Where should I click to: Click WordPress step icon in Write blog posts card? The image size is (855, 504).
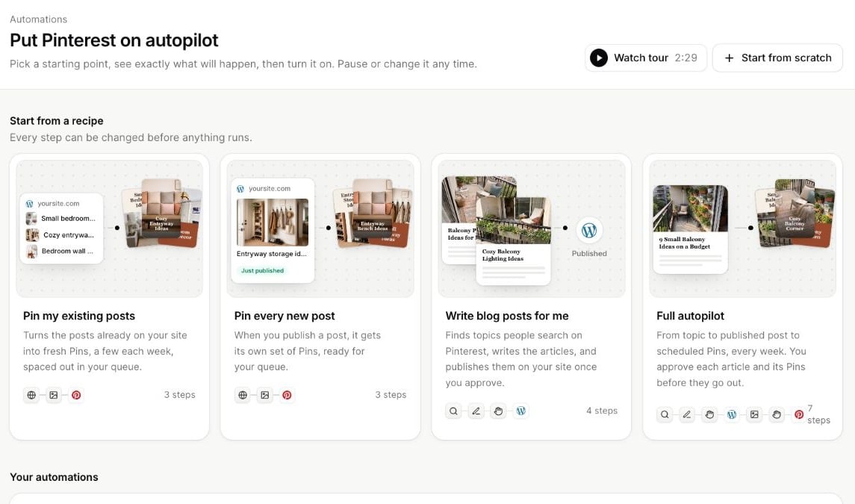(x=520, y=411)
